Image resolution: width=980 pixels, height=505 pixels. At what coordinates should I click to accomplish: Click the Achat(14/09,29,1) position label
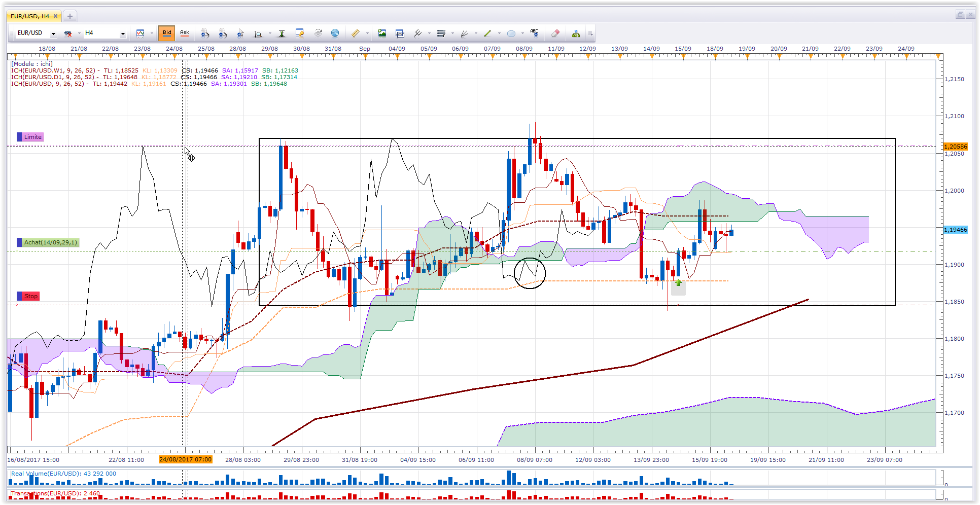click(x=48, y=242)
